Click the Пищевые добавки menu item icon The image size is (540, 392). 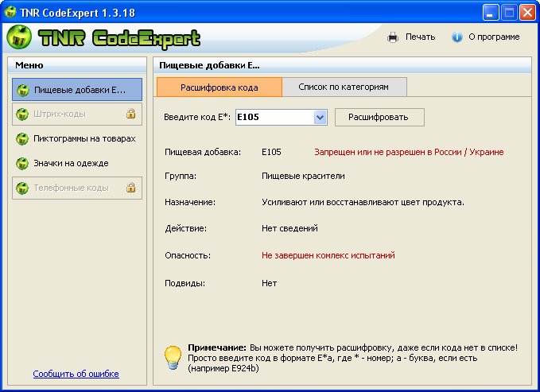(x=23, y=90)
